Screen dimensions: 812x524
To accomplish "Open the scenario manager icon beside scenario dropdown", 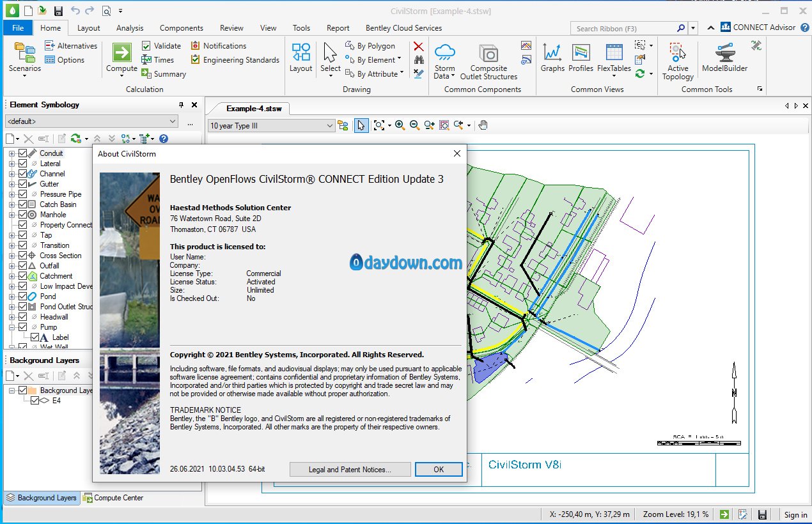I will tap(343, 126).
